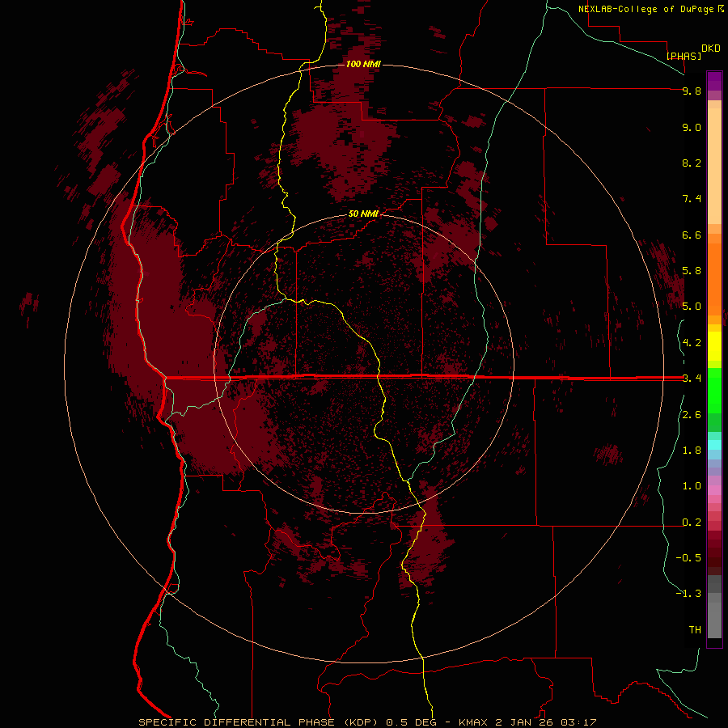Click the 6.6 value on the color scale

point(692,235)
